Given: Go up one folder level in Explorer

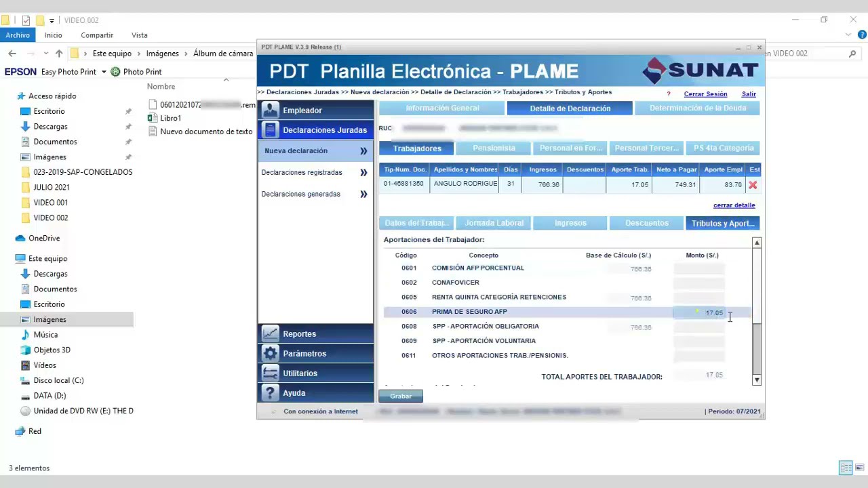Looking at the screenshot, I should tap(59, 54).
